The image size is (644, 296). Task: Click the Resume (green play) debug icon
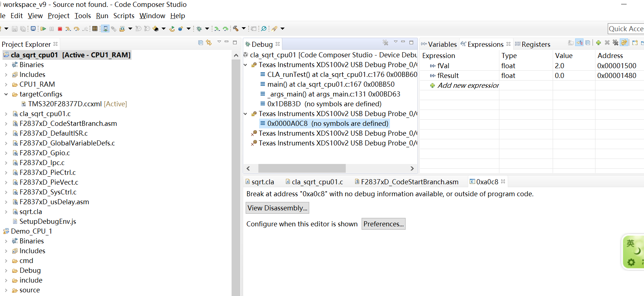[x=43, y=29]
